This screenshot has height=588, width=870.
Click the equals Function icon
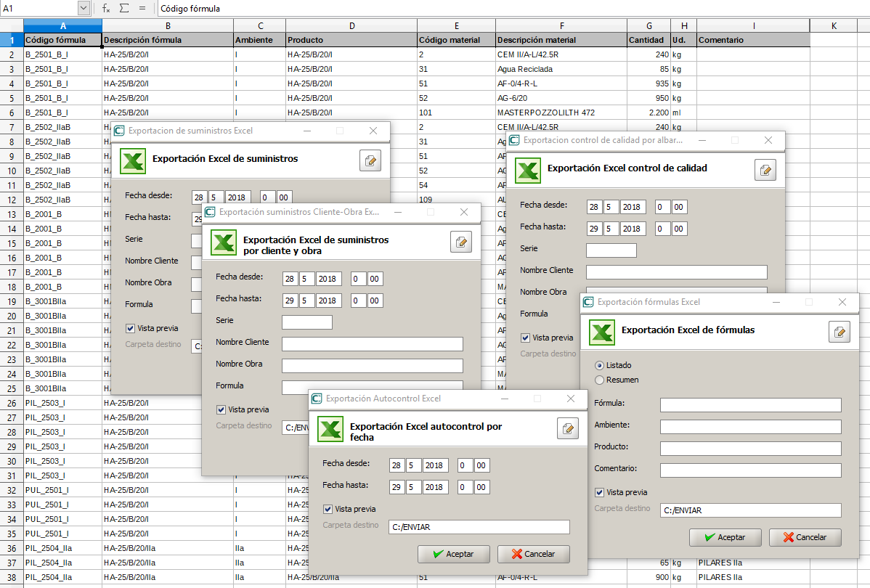[x=142, y=8]
